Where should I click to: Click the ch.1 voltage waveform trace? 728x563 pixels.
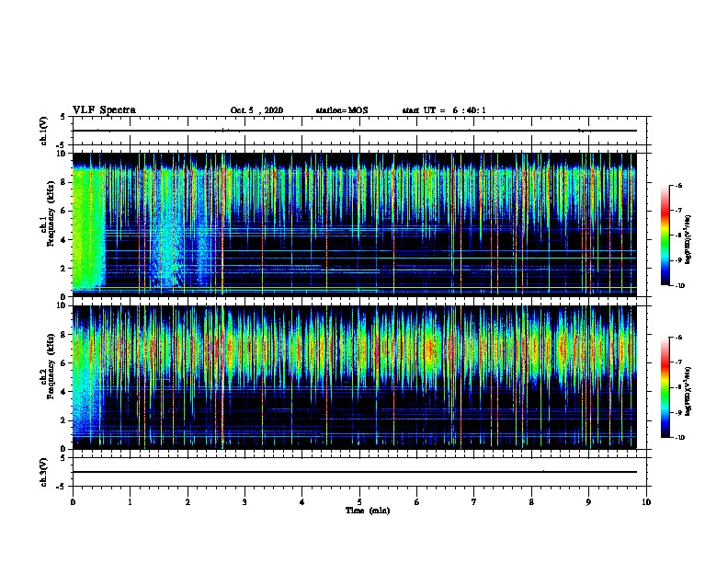[x=355, y=131]
